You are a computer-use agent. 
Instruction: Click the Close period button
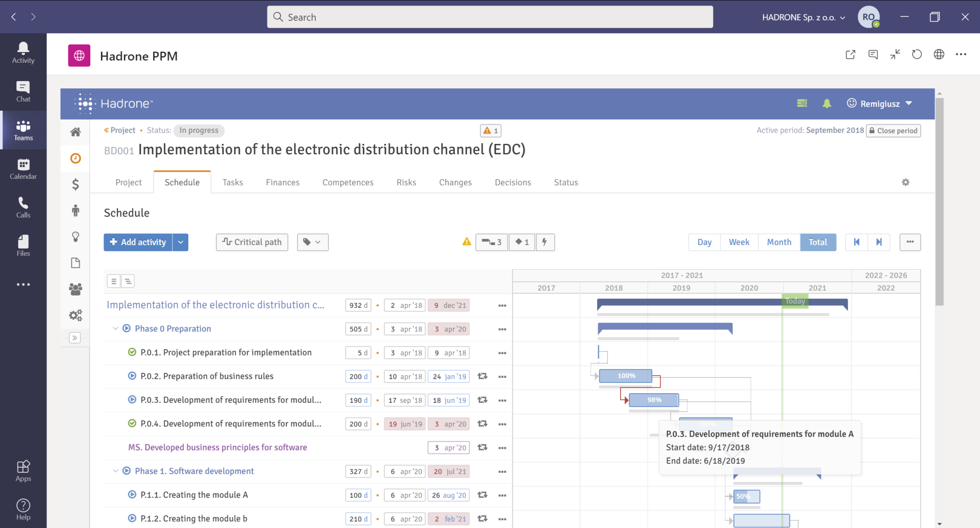(x=893, y=131)
